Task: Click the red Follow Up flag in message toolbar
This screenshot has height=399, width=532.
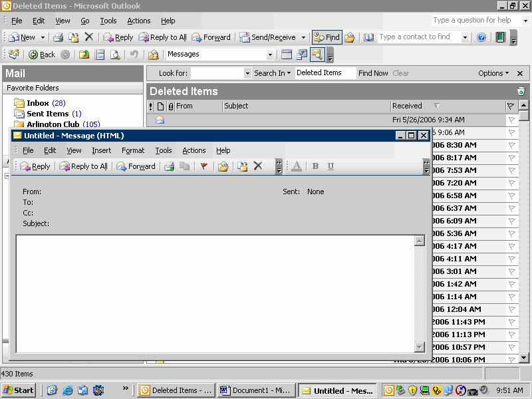Action: point(204,166)
